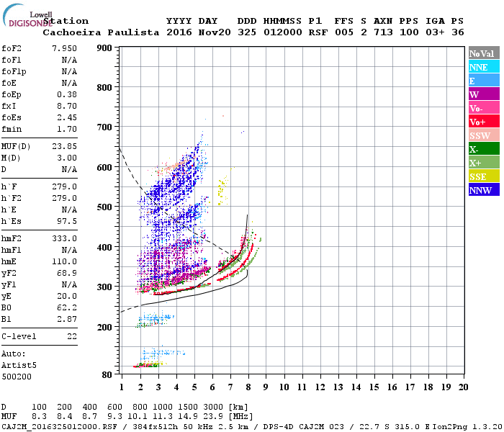Image resolution: width=504 pixels, height=432 pixels.
Task: Click the fmin value 1.70
Action: (x=67, y=129)
